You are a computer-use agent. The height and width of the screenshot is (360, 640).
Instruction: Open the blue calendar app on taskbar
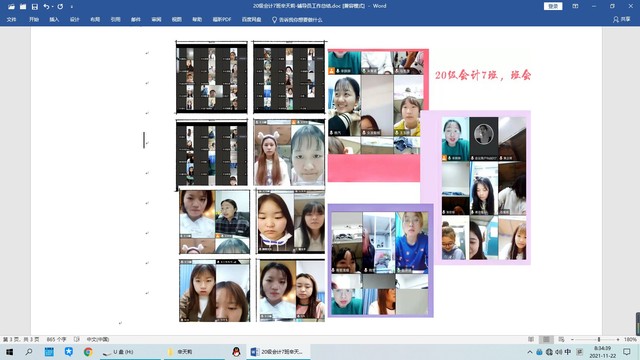[49, 352]
